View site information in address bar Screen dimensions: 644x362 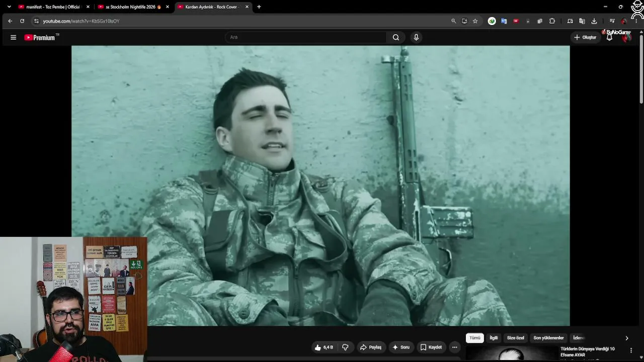tap(36, 21)
